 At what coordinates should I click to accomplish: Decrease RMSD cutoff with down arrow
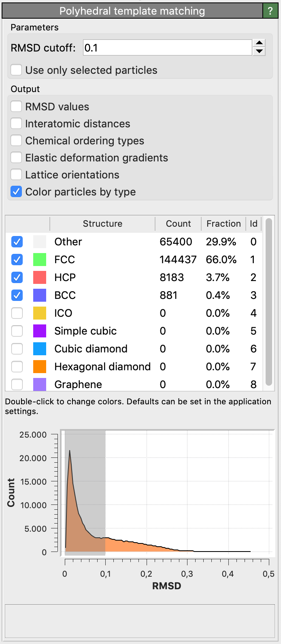pyautogui.click(x=259, y=52)
